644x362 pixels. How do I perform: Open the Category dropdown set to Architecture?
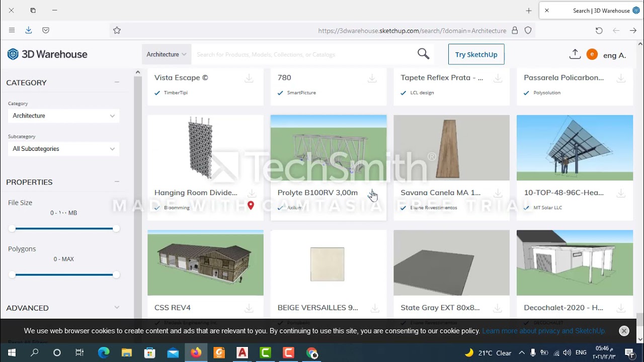63,116
